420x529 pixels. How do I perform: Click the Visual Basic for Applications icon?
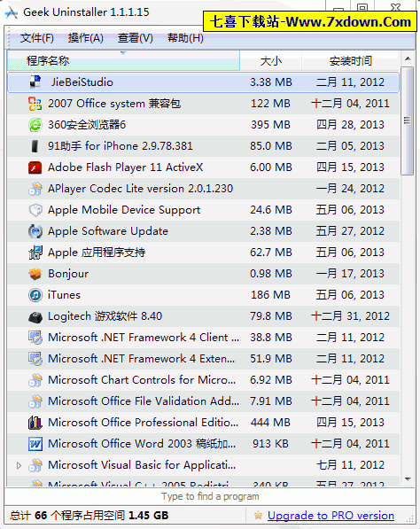tap(35, 464)
